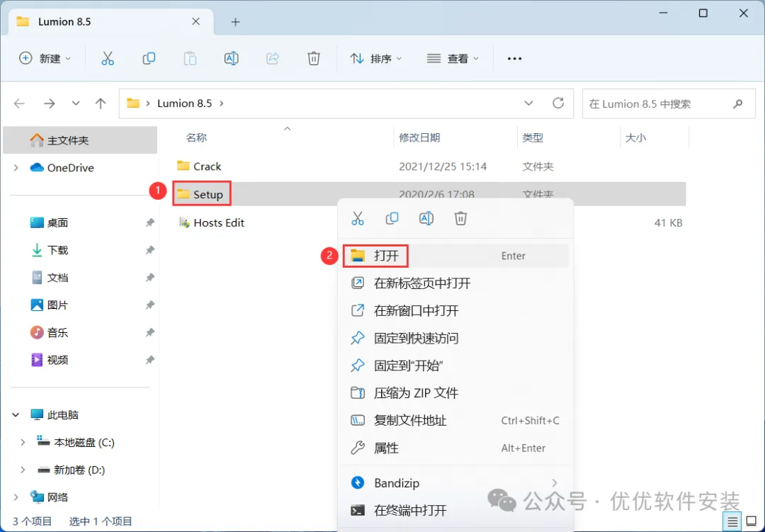Add a new tab with plus button
This screenshot has width=765, height=532.
pyautogui.click(x=236, y=21)
